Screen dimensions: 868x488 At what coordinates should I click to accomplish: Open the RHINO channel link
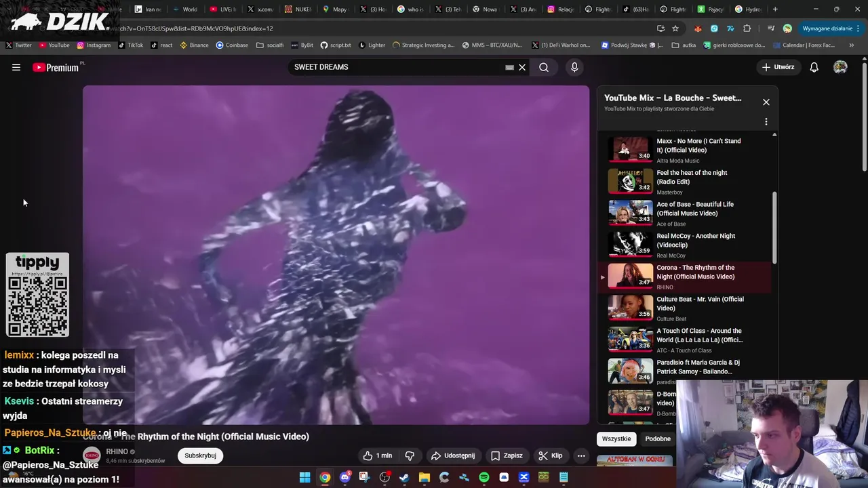(117, 451)
